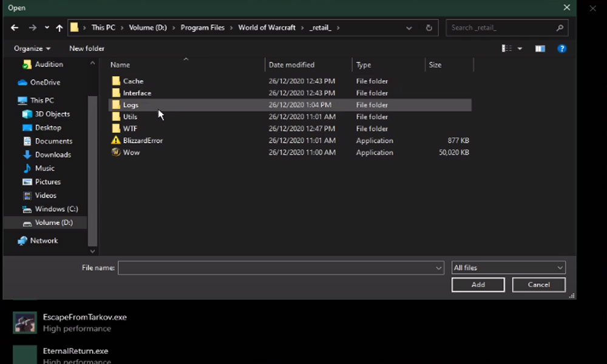Select the Logs folder icon
607x364 pixels.
116,105
